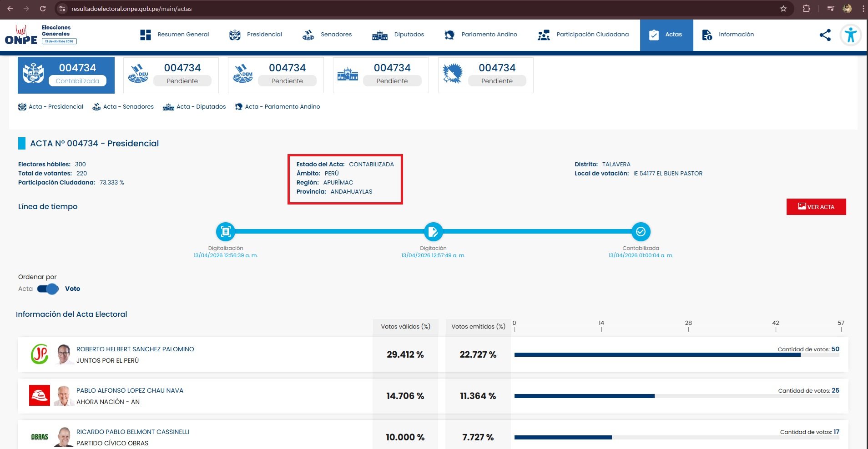868x449 pixels.
Task: Toggle the Acta/Voto ordering switch
Action: [x=48, y=289]
